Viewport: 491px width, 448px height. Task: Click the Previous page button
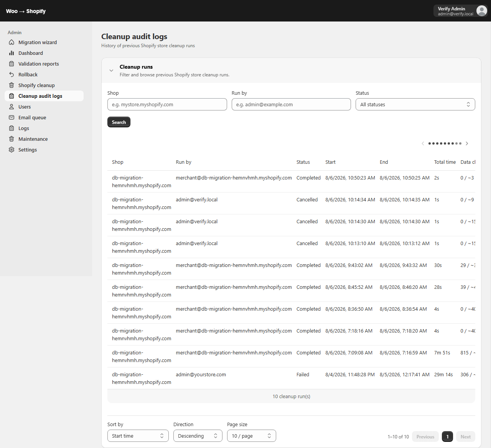[425, 436]
